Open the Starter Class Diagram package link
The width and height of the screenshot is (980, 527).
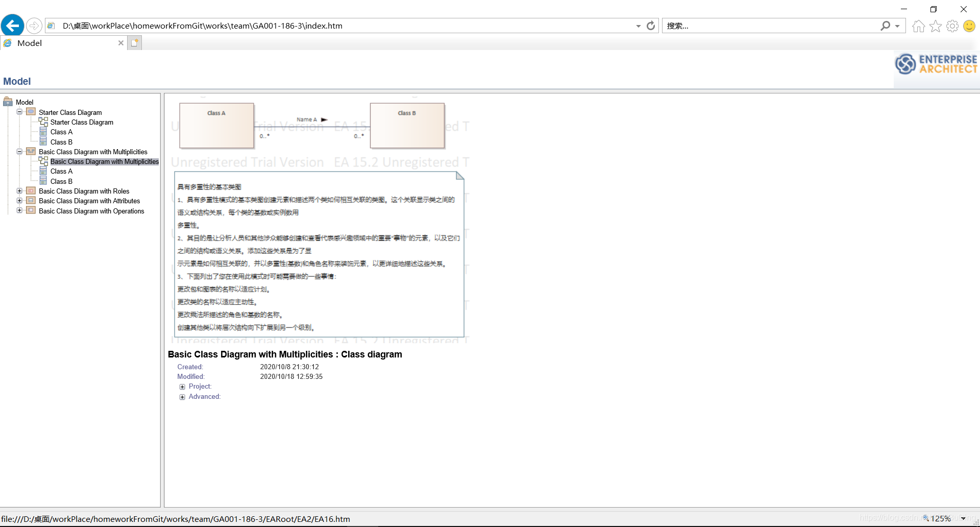click(x=70, y=112)
